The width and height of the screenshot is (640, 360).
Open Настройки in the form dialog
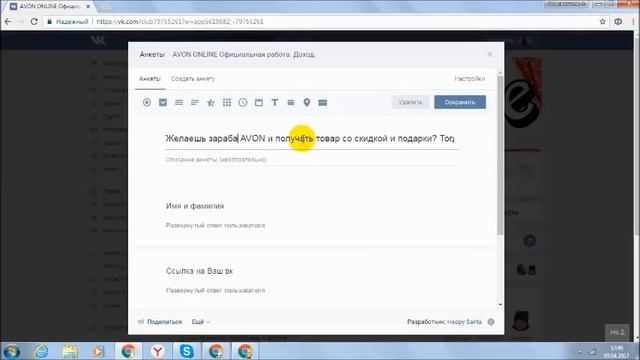(469, 79)
